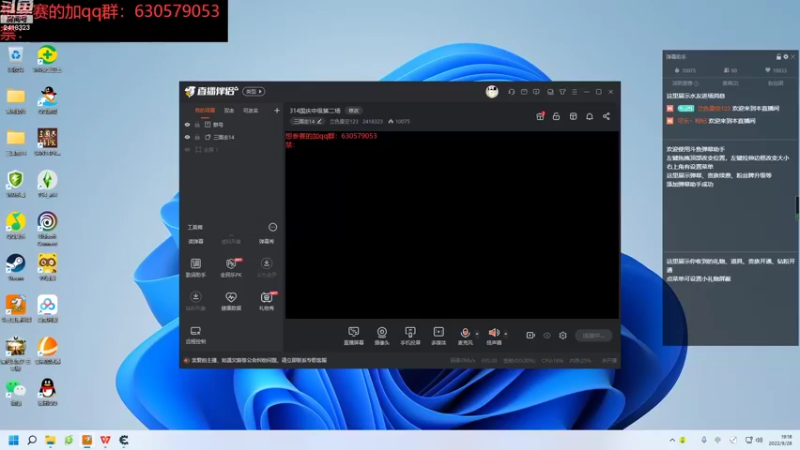Open the red WPS icon on the taskbar
800x450 pixels.
pos(105,440)
